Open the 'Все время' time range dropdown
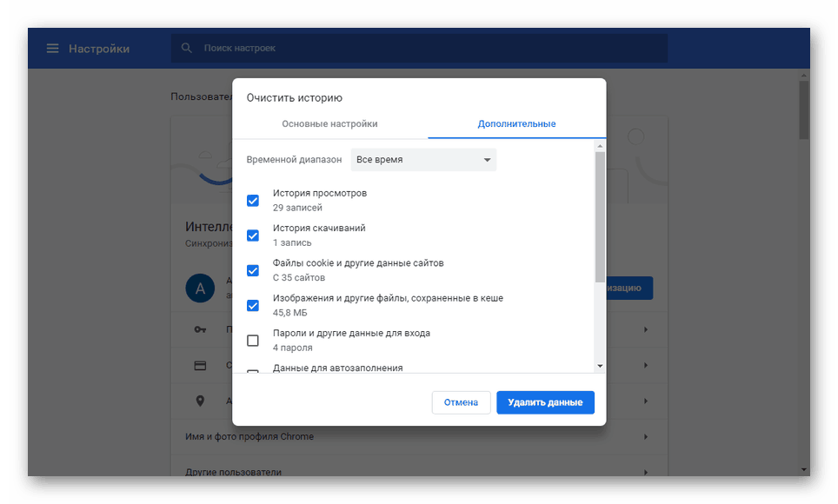The height and width of the screenshot is (504, 838). coord(423,160)
